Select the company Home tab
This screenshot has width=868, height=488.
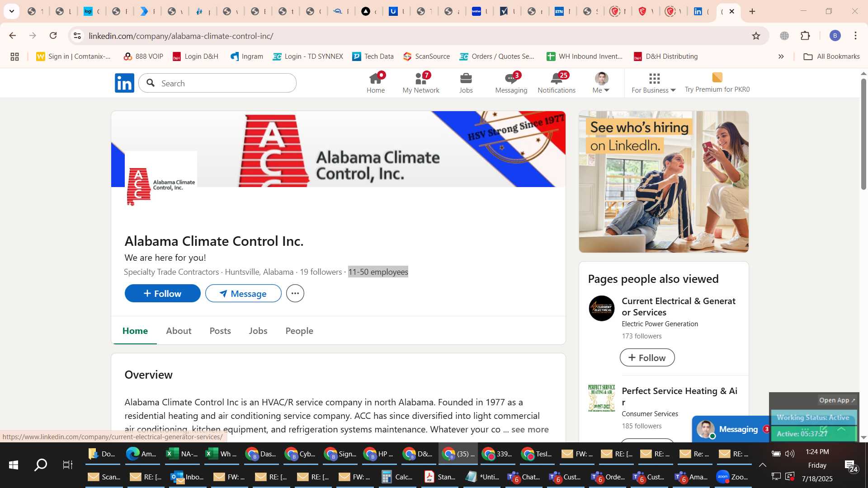(x=135, y=331)
